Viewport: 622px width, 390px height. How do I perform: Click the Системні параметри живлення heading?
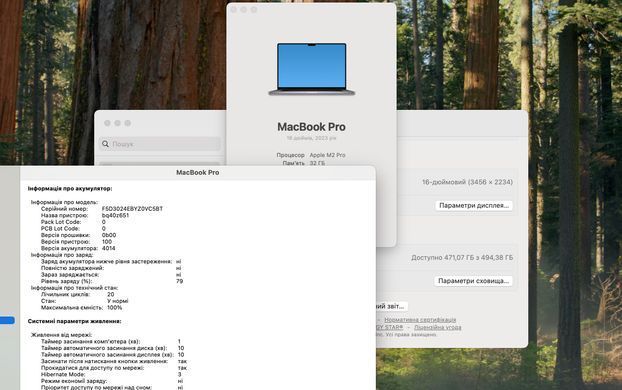coord(75,321)
